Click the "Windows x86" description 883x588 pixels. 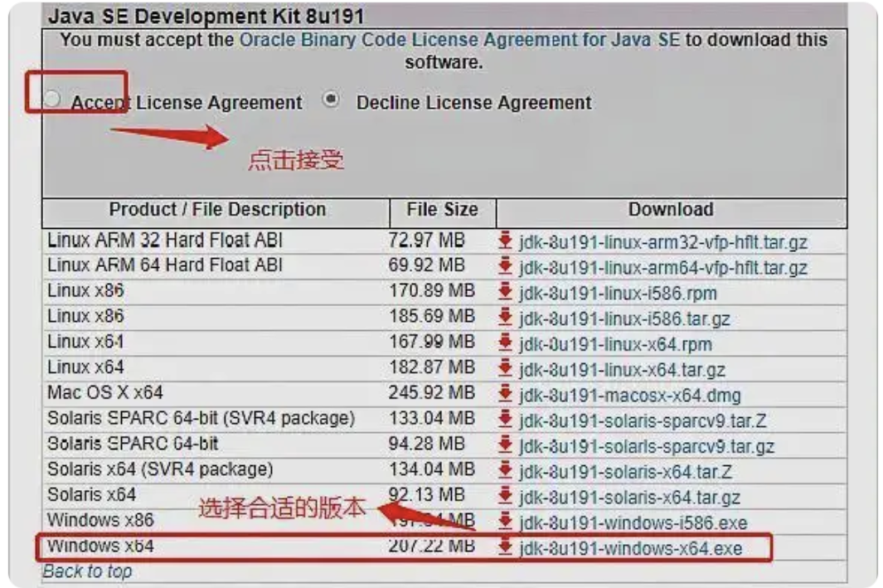101,520
